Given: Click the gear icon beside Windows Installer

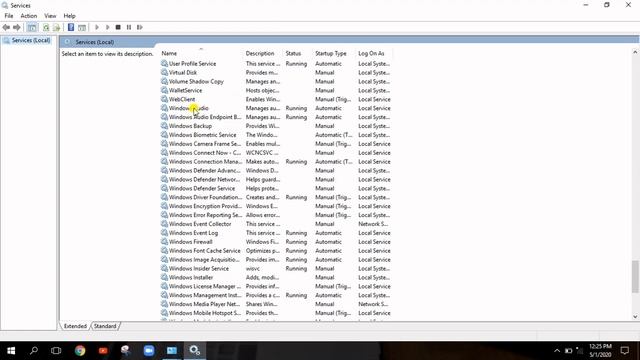Looking at the screenshot, I should coord(164,277).
